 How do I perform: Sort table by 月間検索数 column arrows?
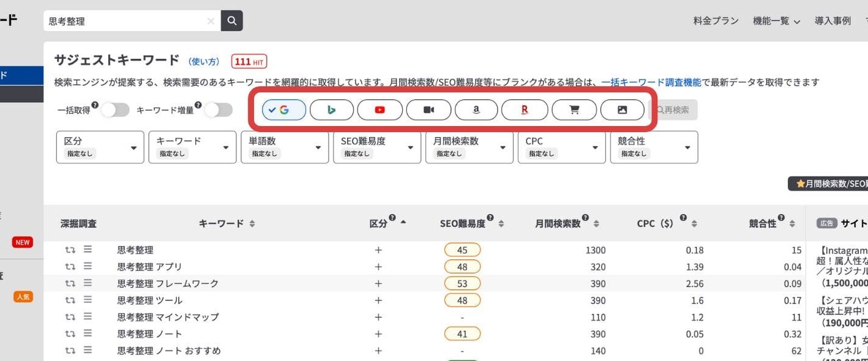pyautogui.click(x=596, y=224)
